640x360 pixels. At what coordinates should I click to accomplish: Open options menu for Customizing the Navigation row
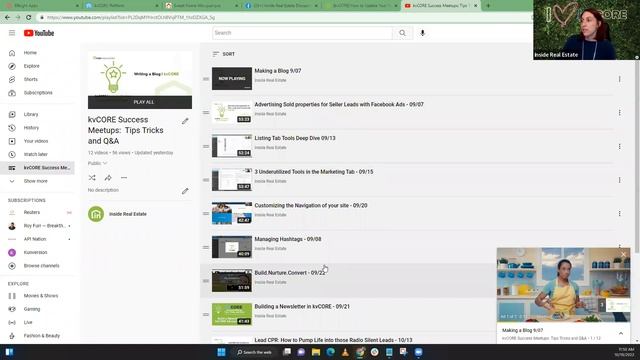click(620, 213)
